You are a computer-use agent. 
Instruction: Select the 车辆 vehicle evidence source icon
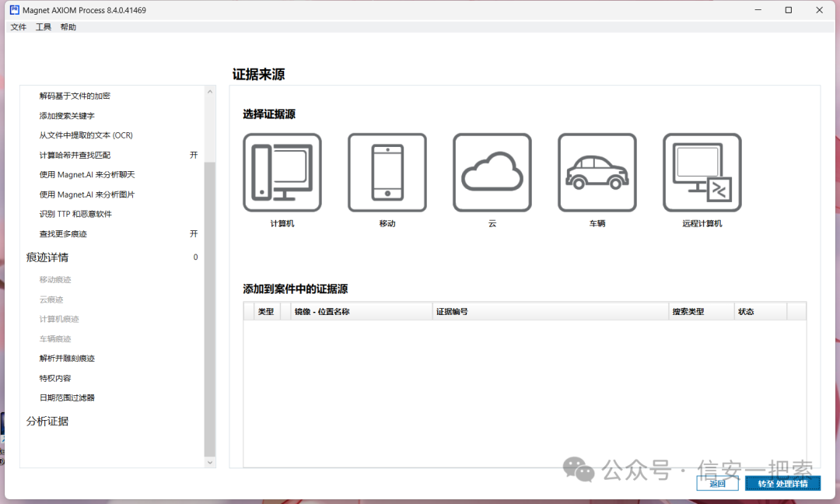597,173
